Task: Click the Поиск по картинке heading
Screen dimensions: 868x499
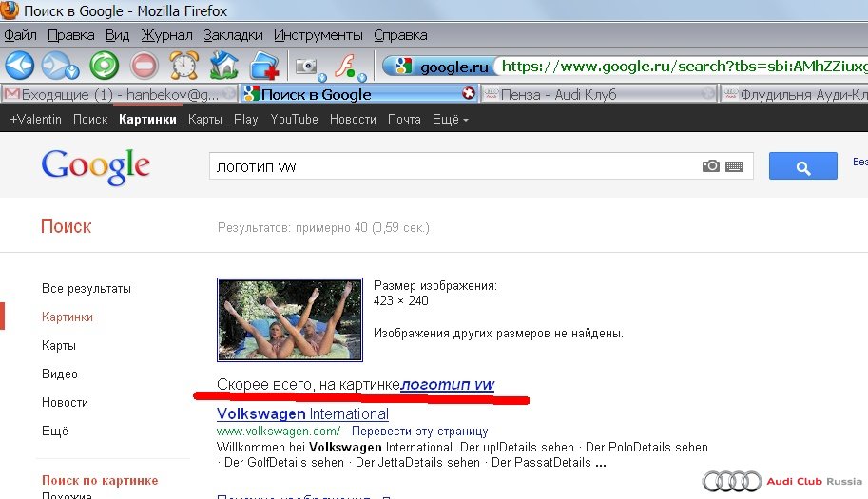Action: (100, 480)
